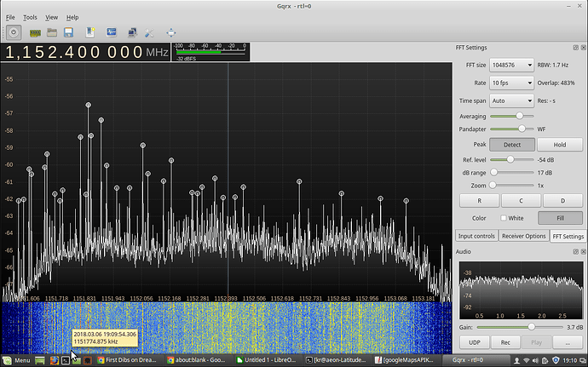Open the Linux Mint Menu button
Screen dimensions: 588x367
pyautogui.click(x=16, y=360)
